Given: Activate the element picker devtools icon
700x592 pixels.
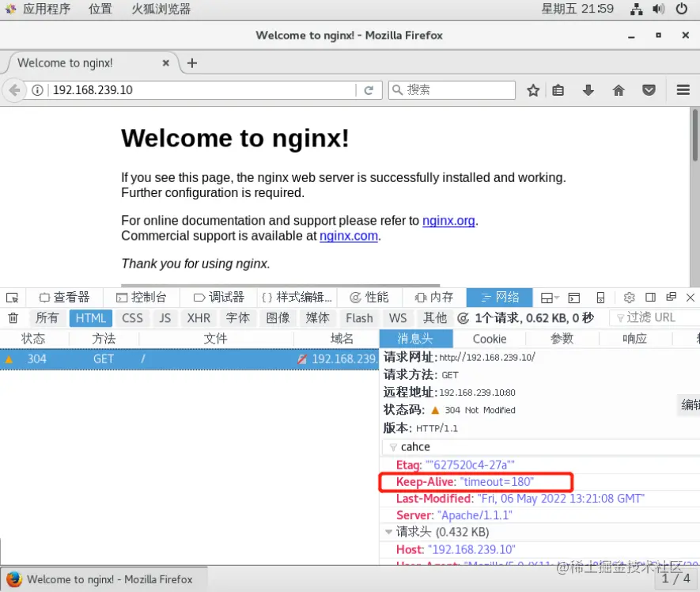Looking at the screenshot, I should (12, 298).
